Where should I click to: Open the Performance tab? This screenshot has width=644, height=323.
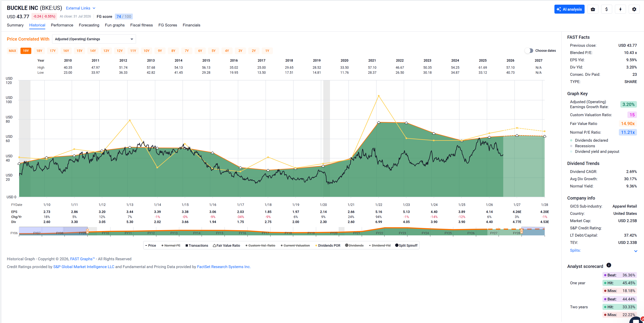62,25
